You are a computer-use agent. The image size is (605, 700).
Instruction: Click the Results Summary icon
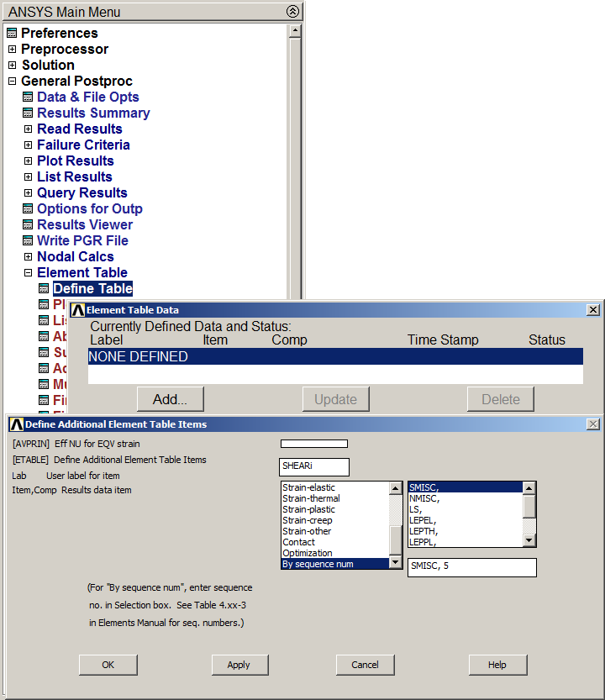pyautogui.click(x=28, y=113)
